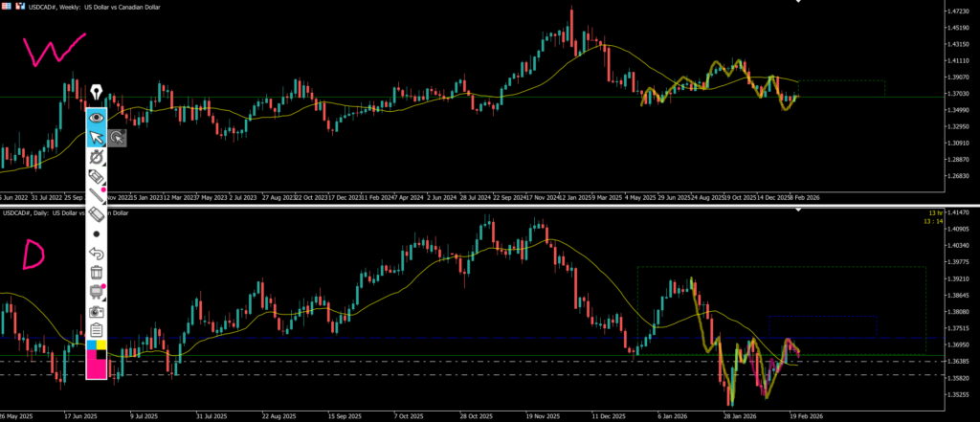This screenshot has height=422, width=980.
Task: Toggle the crossed-out circle drawing mode tool
Action: tap(96, 157)
